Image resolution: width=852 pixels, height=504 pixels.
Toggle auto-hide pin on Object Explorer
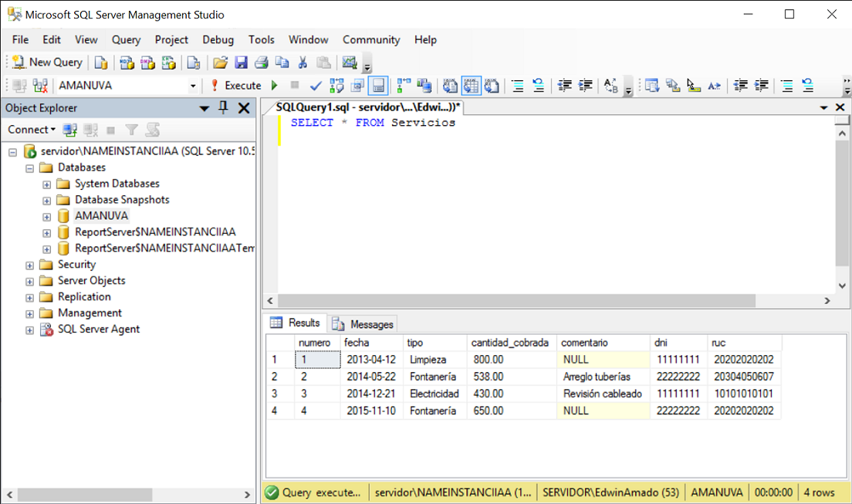click(x=225, y=108)
